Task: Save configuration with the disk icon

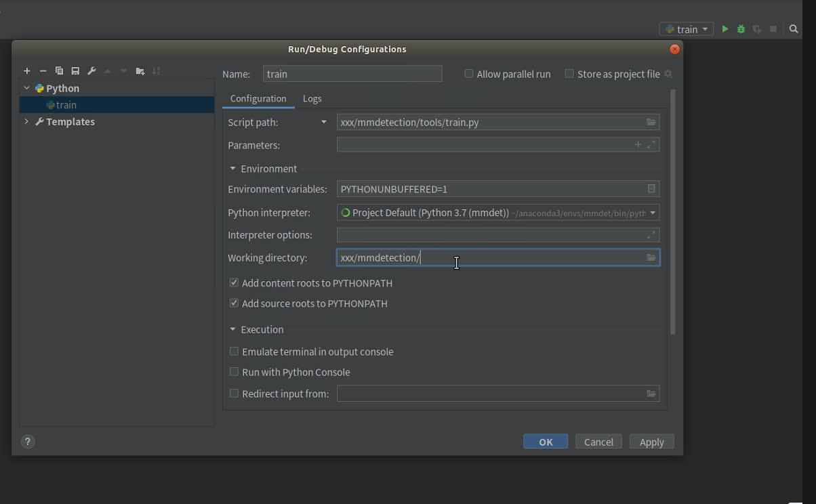Action: tap(75, 71)
